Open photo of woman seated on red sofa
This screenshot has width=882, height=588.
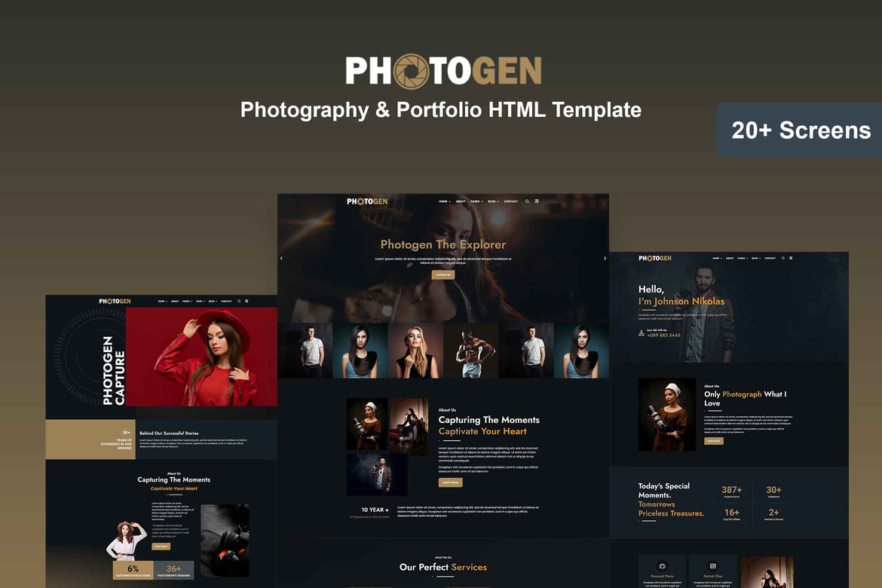pyautogui.click(x=409, y=427)
